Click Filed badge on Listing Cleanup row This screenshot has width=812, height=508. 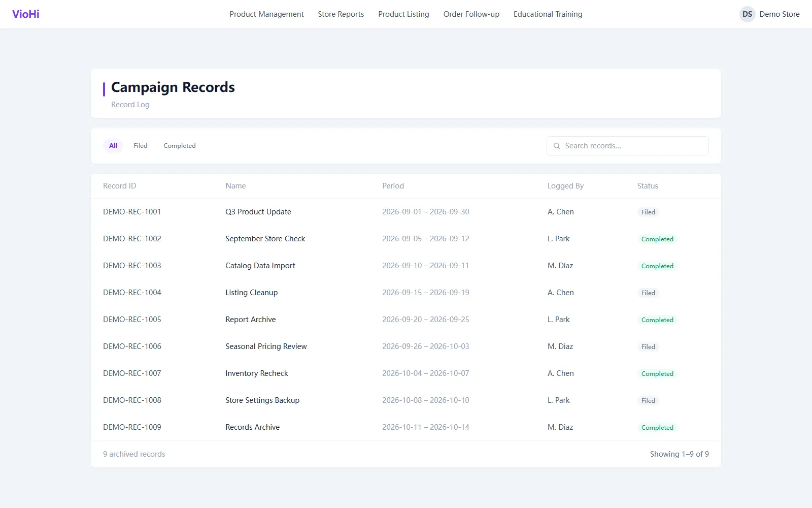click(648, 293)
